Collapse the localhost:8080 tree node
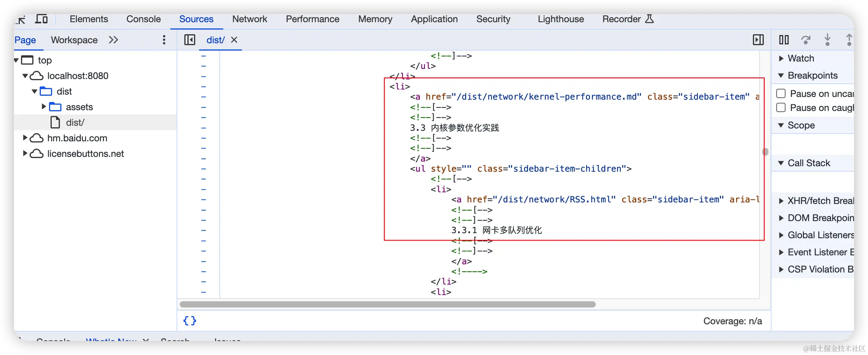 (x=25, y=76)
